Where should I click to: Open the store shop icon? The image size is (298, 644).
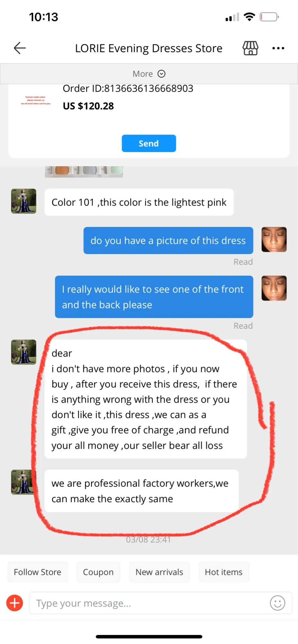point(250,48)
